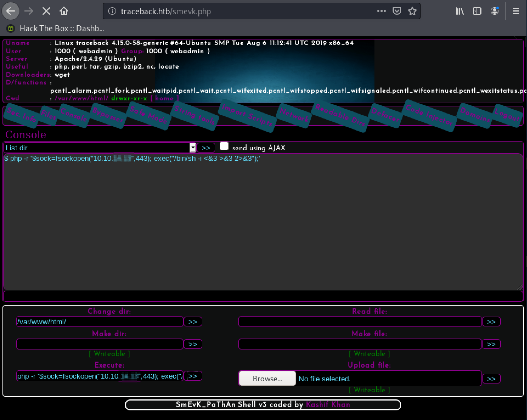Click the Kashif Khan author link

(x=328, y=405)
